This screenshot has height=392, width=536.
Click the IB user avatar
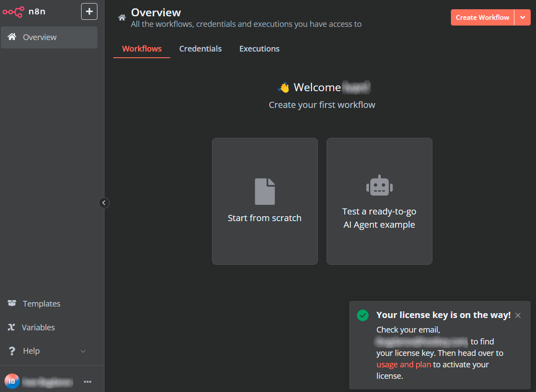[12, 381]
